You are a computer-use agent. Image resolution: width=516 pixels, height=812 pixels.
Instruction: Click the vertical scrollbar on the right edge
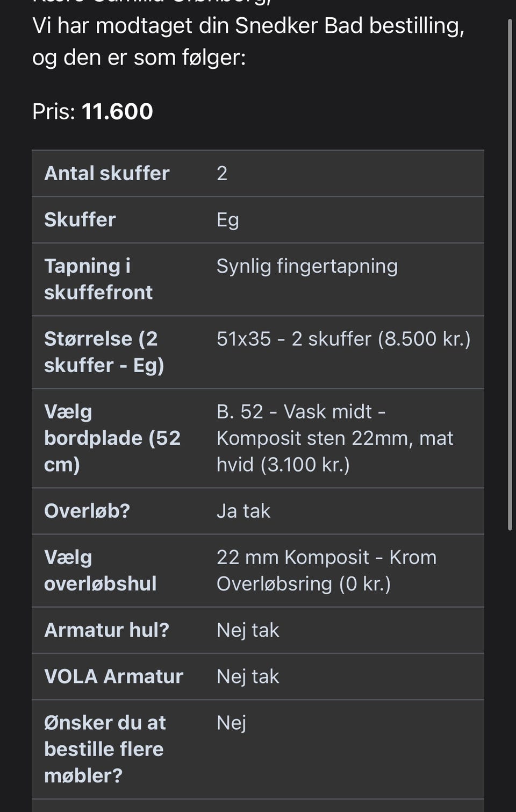(x=510, y=274)
